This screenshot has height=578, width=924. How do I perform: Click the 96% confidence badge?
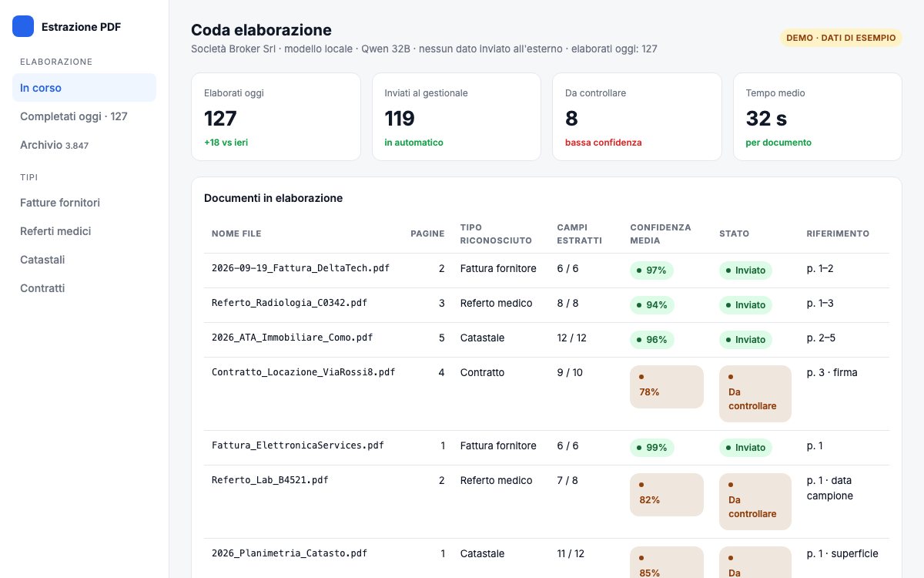(x=652, y=340)
